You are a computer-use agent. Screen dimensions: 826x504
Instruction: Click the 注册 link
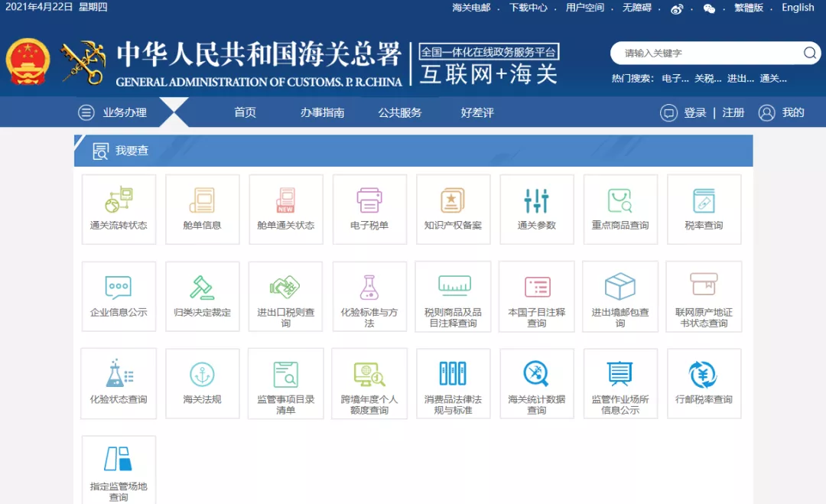733,112
